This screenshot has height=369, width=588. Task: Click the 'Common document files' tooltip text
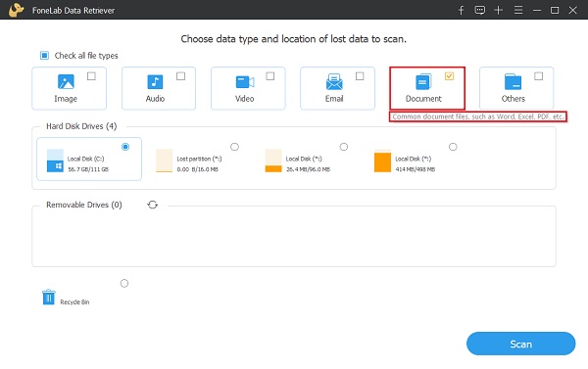(x=478, y=116)
